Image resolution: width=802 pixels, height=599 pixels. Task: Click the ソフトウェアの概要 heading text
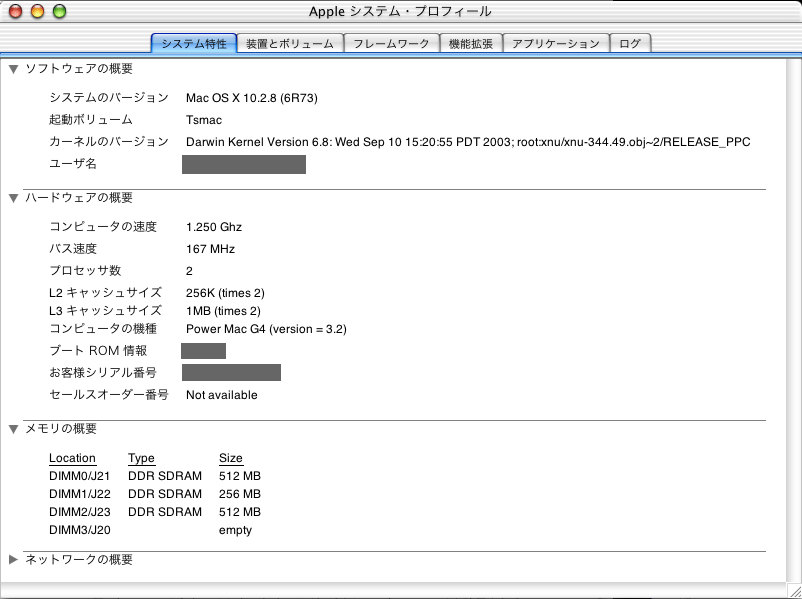[79, 69]
